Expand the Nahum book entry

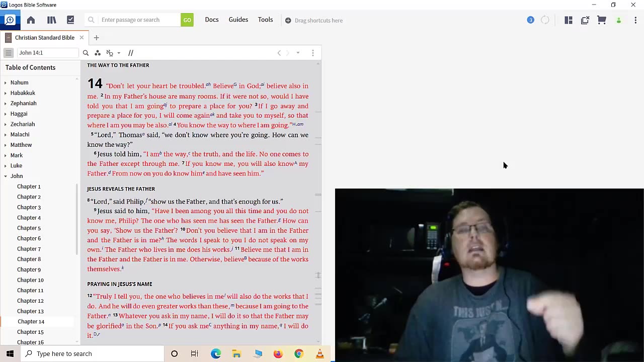tap(6, 82)
